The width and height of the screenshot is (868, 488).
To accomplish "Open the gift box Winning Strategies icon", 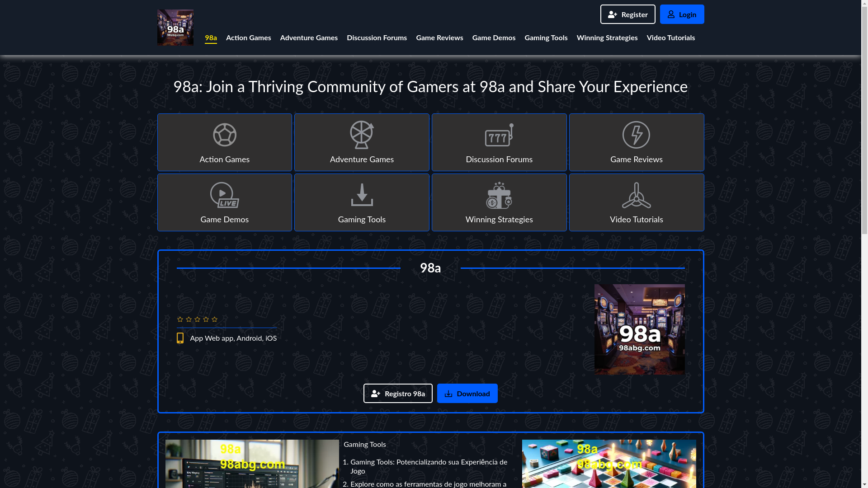I will (x=499, y=195).
